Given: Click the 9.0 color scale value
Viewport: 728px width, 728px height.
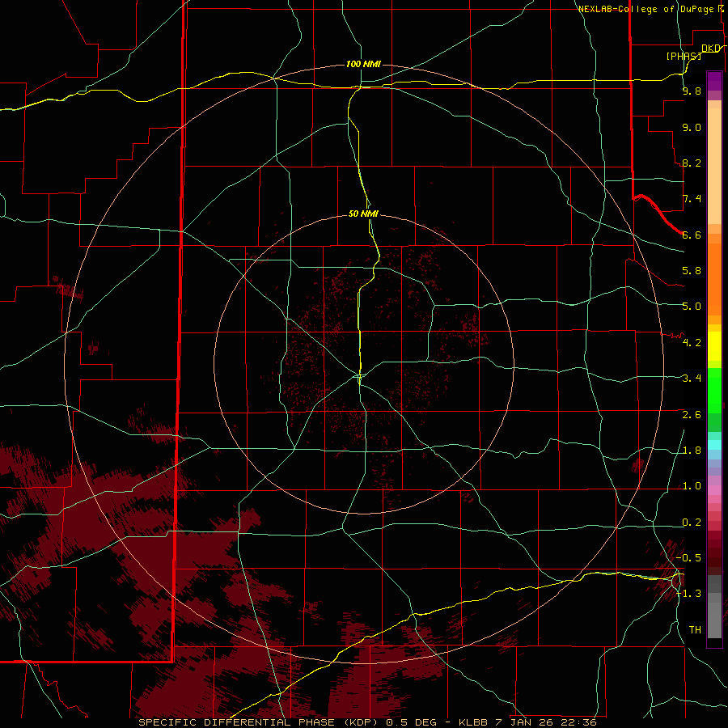Looking at the screenshot, I should point(692,128).
